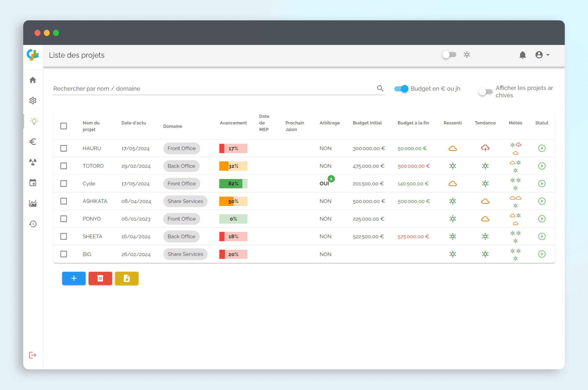Click the red 575 000,00 € budget value
The height and width of the screenshot is (390, 588).
click(413, 236)
